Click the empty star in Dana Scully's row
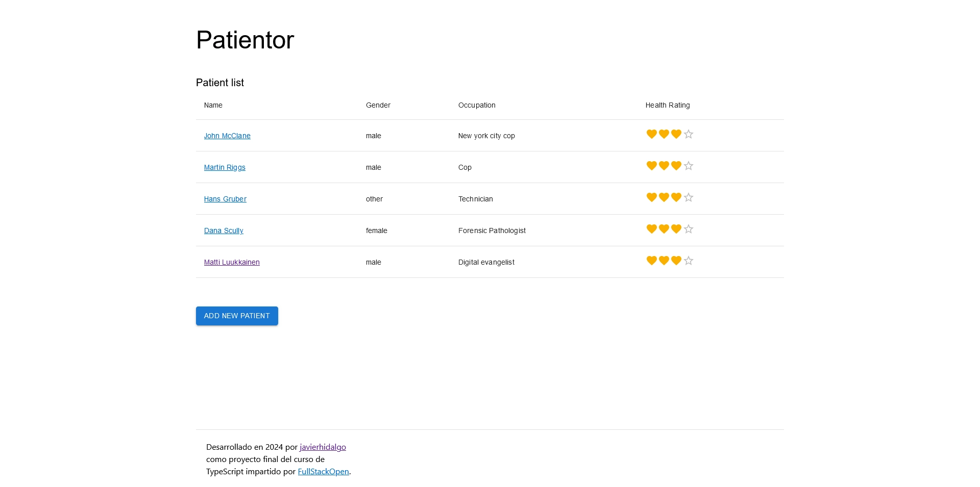Image resolution: width=980 pixels, height=487 pixels. click(x=689, y=229)
